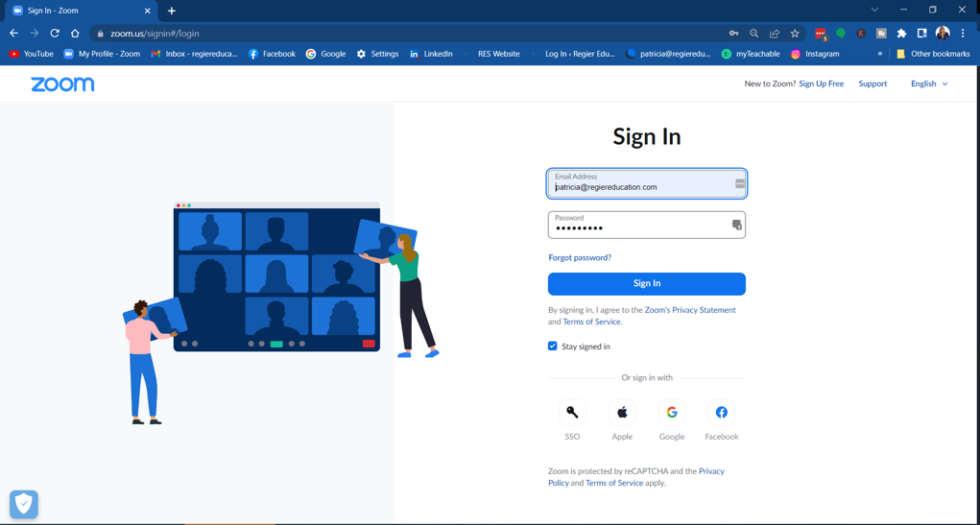Choose SSO key icon sign-in
This screenshot has width=980, height=525.
coord(572,413)
